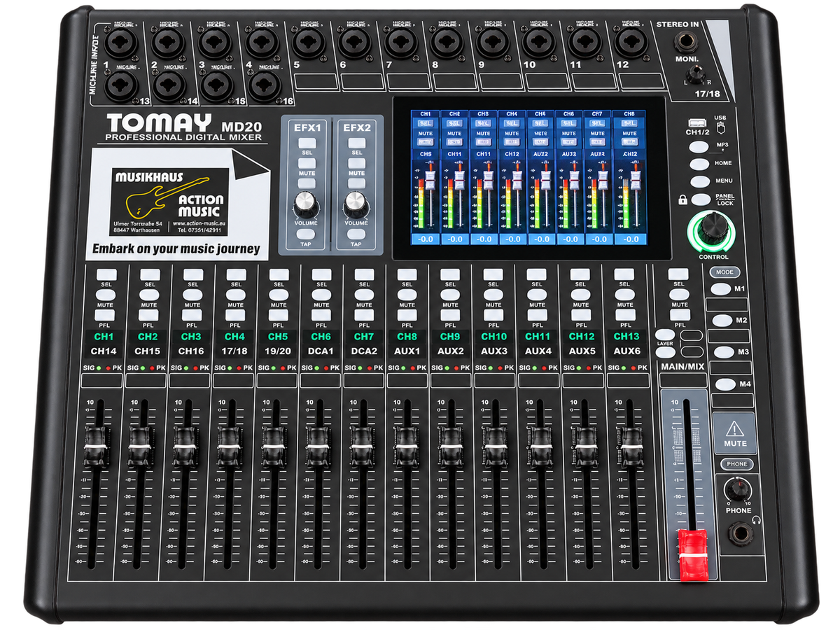Click the CH7/DCA2 hardware fader cap
Screen dimensions: 840x630
click(x=362, y=446)
